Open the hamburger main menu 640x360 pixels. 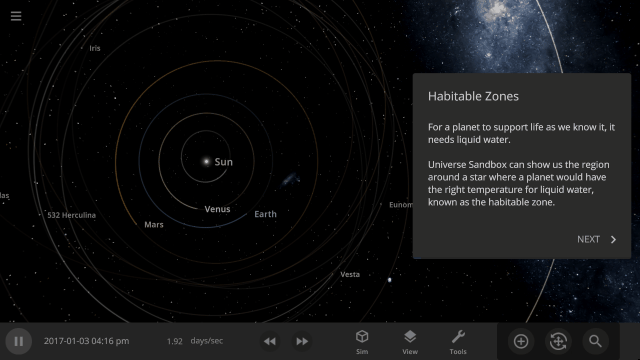click(16, 16)
